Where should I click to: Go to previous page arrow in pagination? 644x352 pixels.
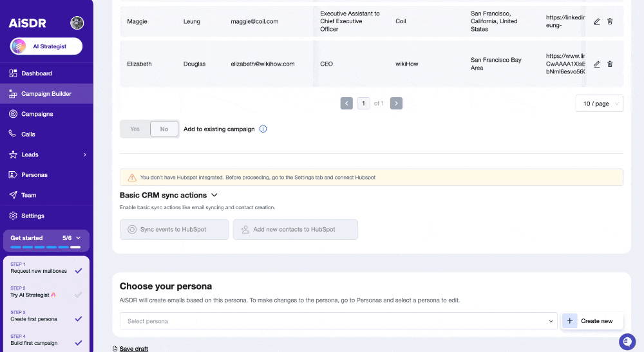coord(346,103)
